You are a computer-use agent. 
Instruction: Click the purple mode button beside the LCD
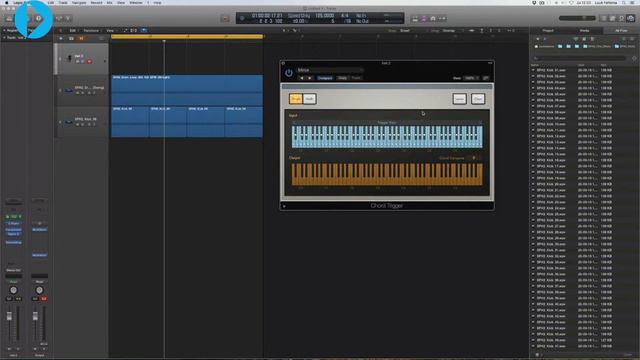pyautogui.click(x=424, y=19)
